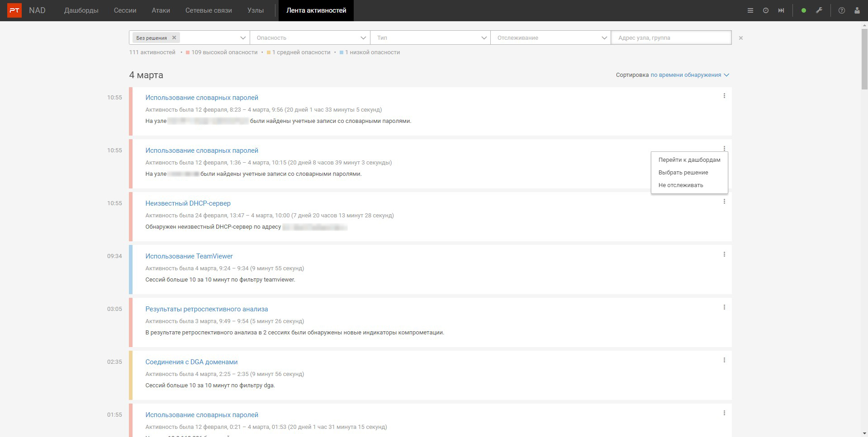868x437 pixels.
Task: Click the PT NAD logo icon
Action: point(14,10)
